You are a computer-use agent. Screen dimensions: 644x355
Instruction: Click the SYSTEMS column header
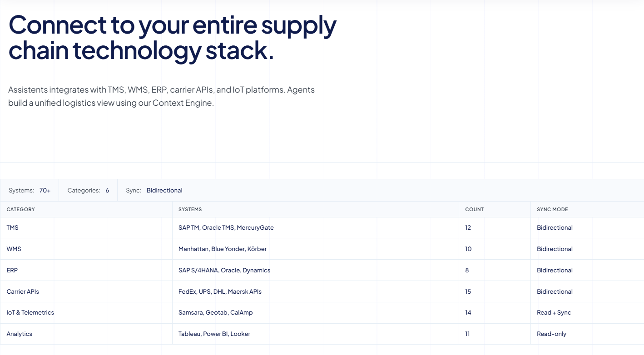[x=316, y=209]
